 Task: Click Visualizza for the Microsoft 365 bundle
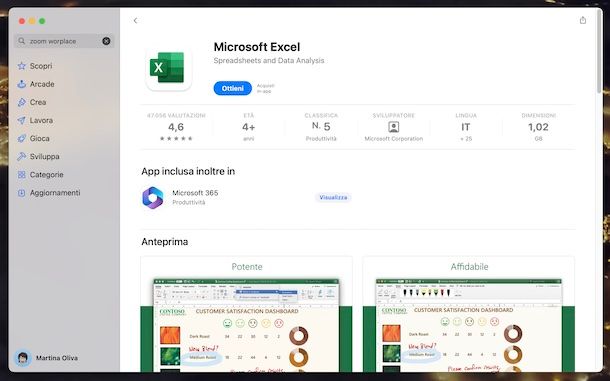333,198
